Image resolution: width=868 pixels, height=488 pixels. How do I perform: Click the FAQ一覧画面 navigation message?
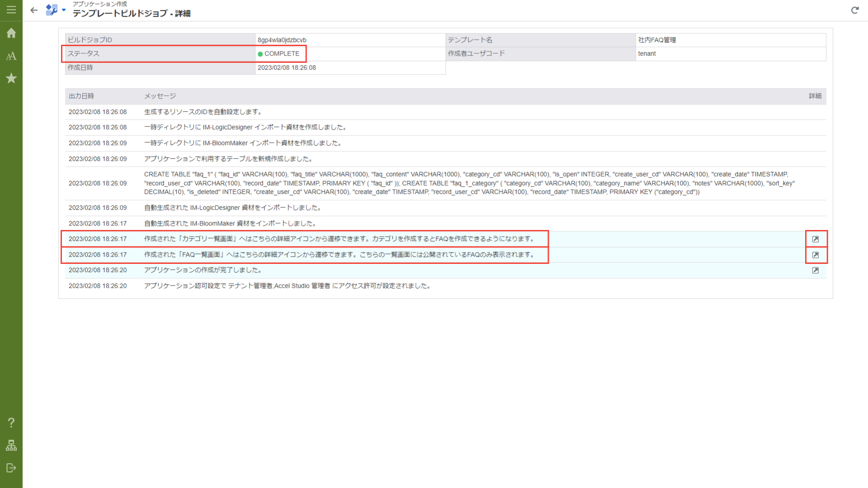point(340,254)
